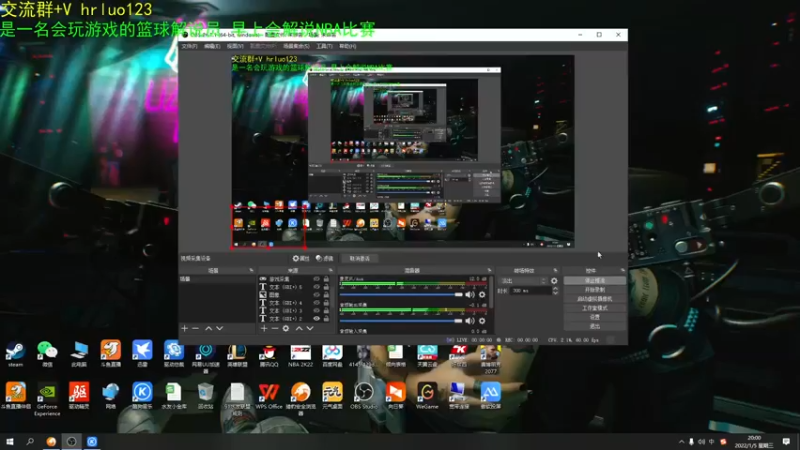The height and width of the screenshot is (450, 800).
Task: Mute the first mixer channel speaker icon
Action: (x=470, y=294)
